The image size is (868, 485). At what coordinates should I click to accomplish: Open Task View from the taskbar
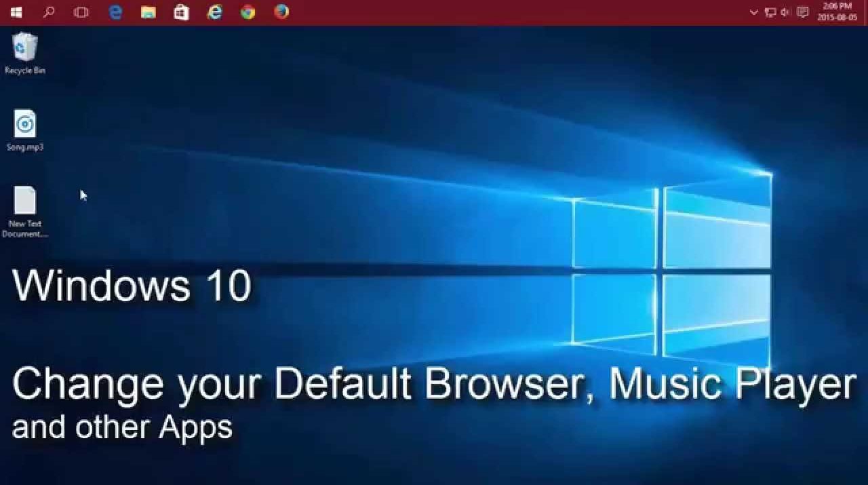point(81,12)
